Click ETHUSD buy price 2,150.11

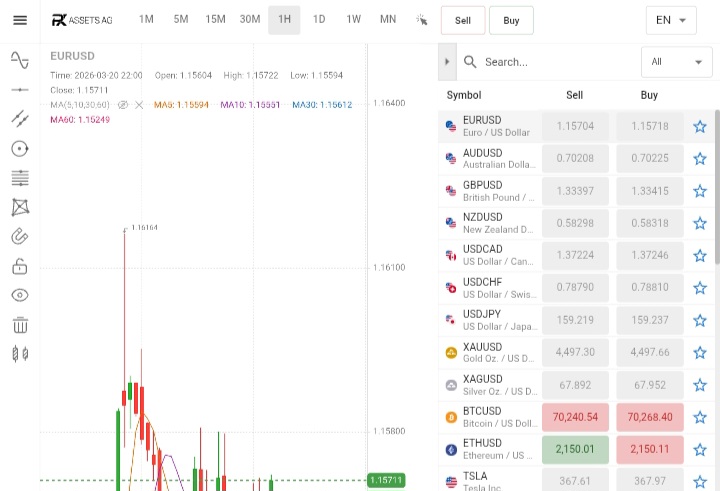[650, 450]
